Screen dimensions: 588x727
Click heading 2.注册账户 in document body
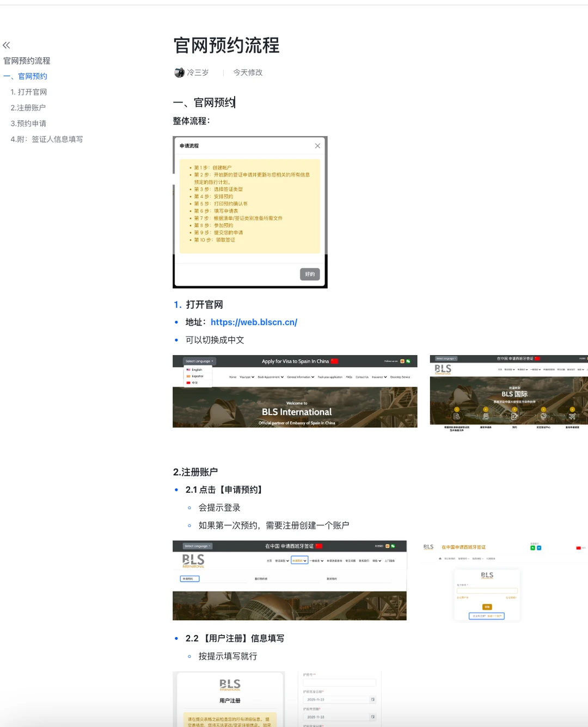(x=195, y=472)
